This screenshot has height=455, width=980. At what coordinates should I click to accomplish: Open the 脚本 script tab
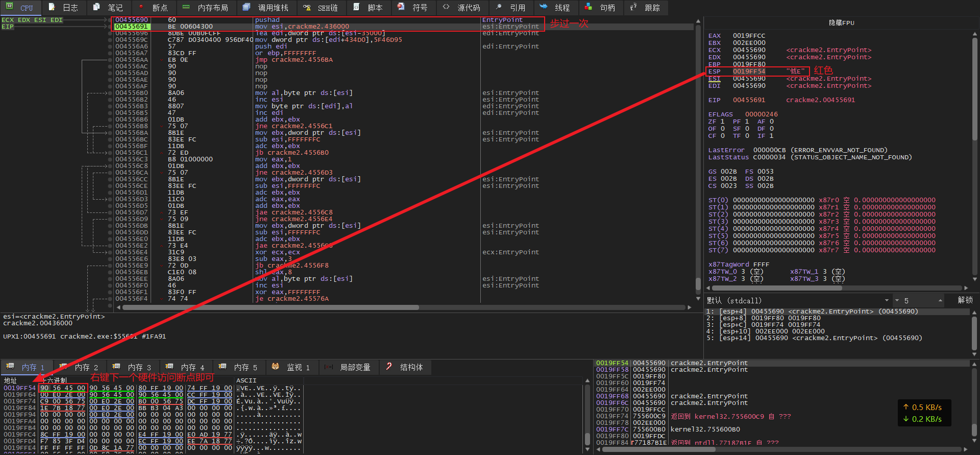click(x=369, y=8)
